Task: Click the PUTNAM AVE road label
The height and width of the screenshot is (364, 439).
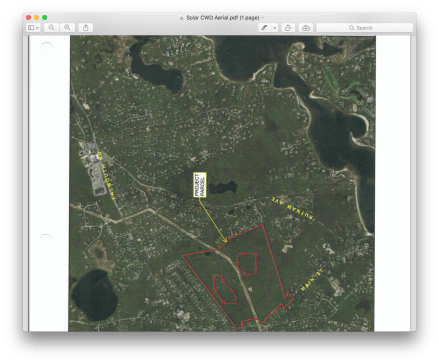Action: (292, 208)
